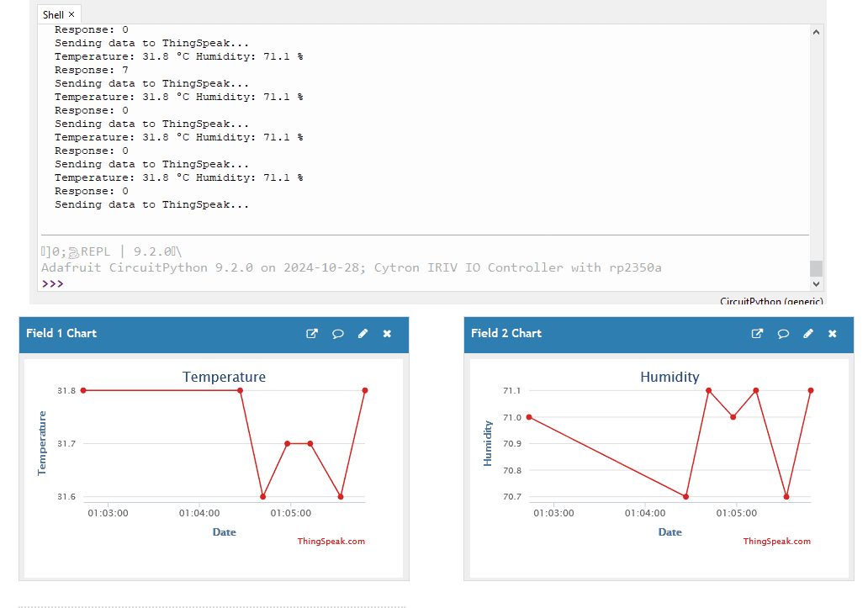The image size is (868, 608).
Task: View comments on Field 2 Chart
Action: click(782, 333)
